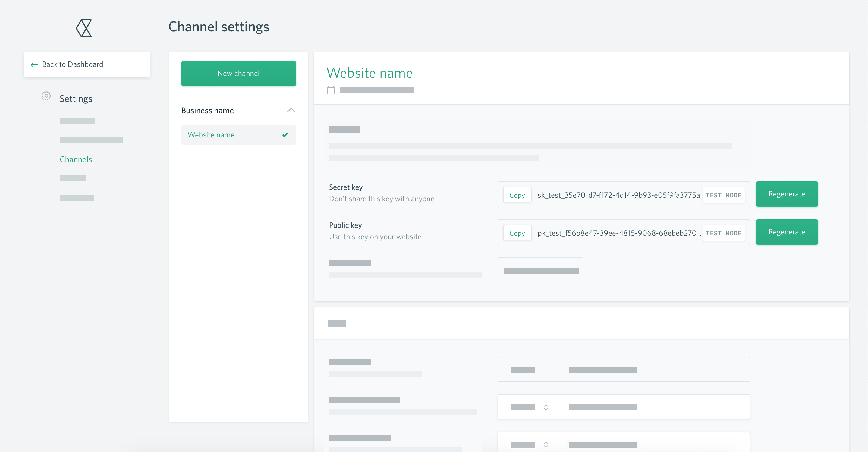
Task: Regenerate the secret key
Action: pos(787,194)
